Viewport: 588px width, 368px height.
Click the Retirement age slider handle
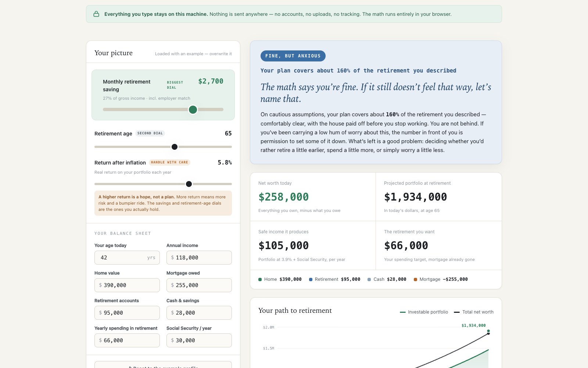(x=175, y=147)
